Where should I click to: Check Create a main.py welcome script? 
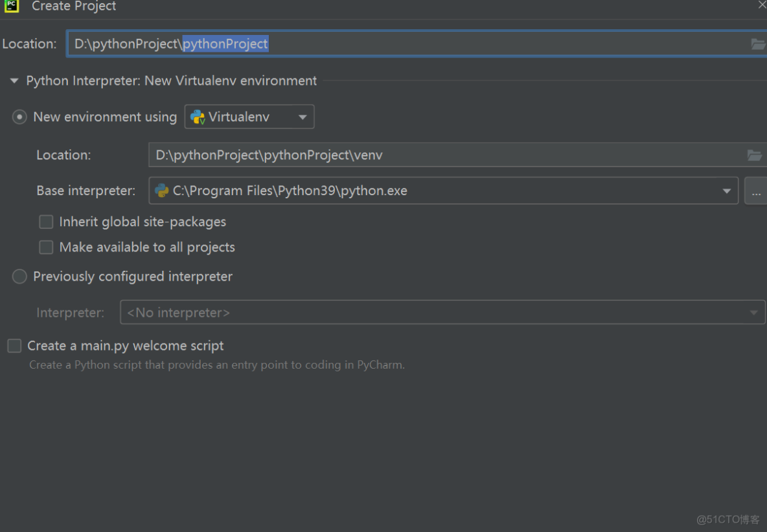point(14,345)
